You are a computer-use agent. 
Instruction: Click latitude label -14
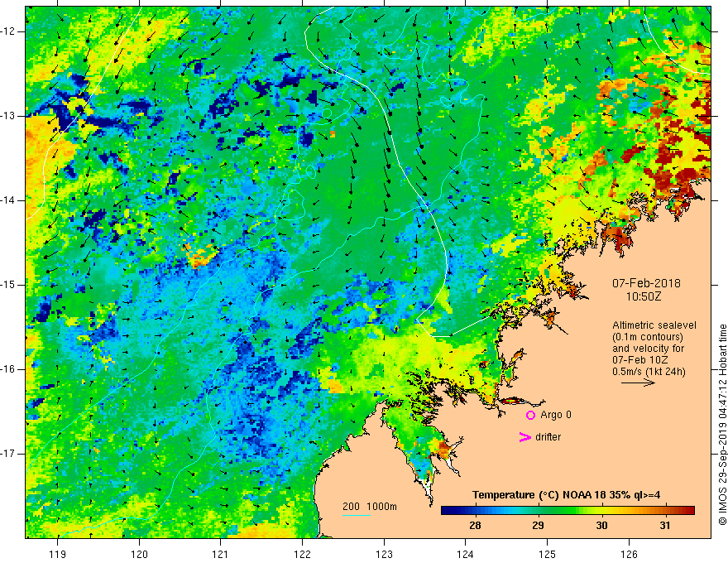pyautogui.click(x=8, y=200)
